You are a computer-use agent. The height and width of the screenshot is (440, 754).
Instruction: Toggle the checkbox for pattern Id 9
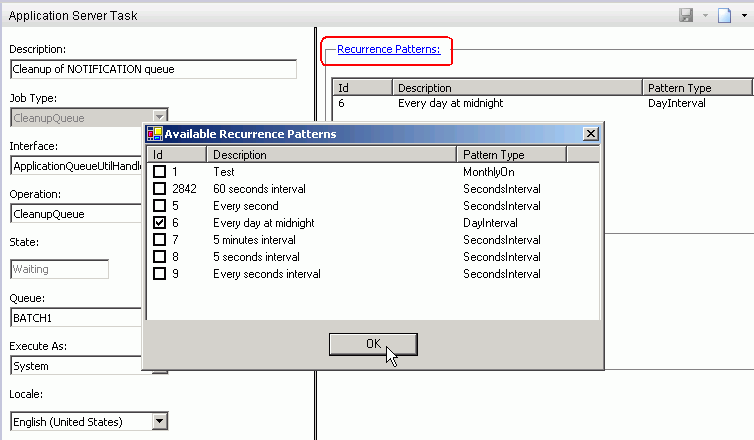(x=159, y=274)
